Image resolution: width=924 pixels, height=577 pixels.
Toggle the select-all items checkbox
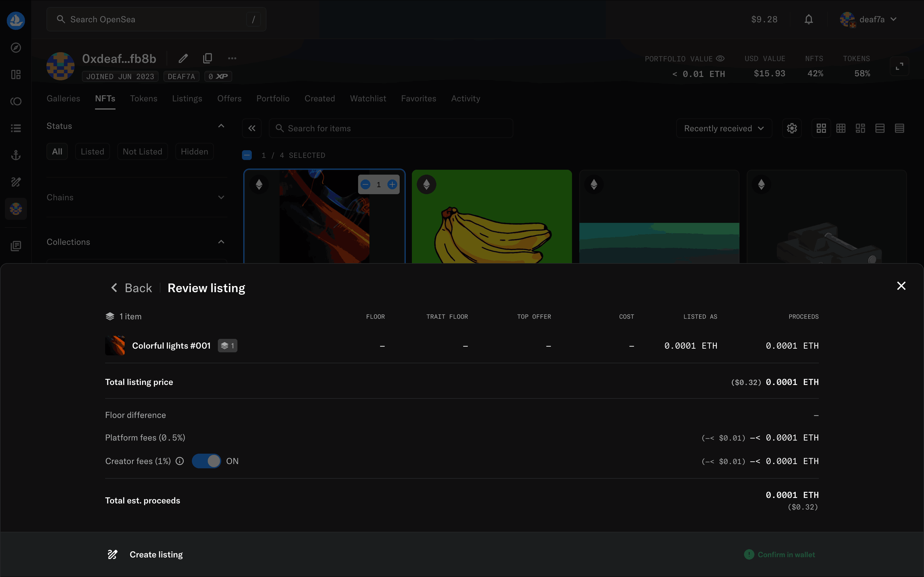[247, 155]
